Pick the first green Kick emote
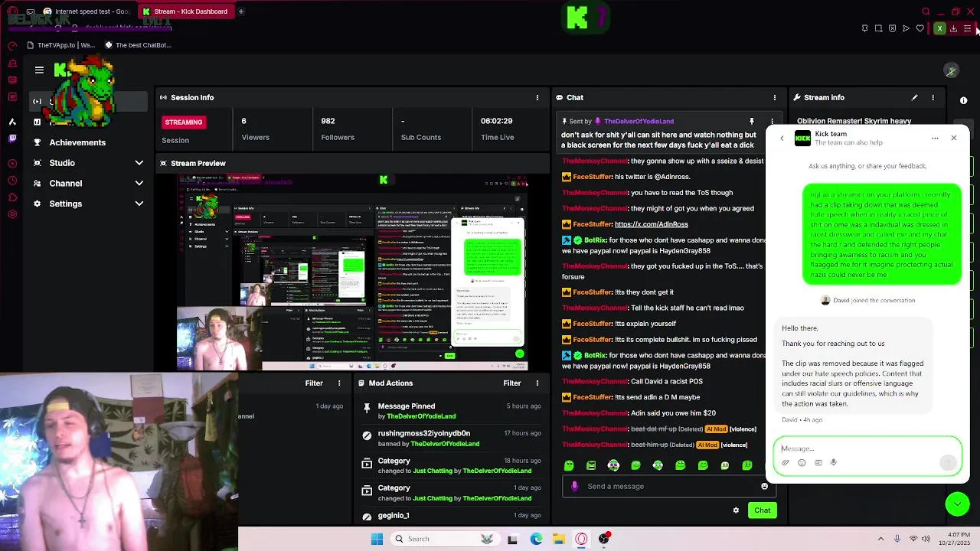 pyautogui.click(x=568, y=465)
